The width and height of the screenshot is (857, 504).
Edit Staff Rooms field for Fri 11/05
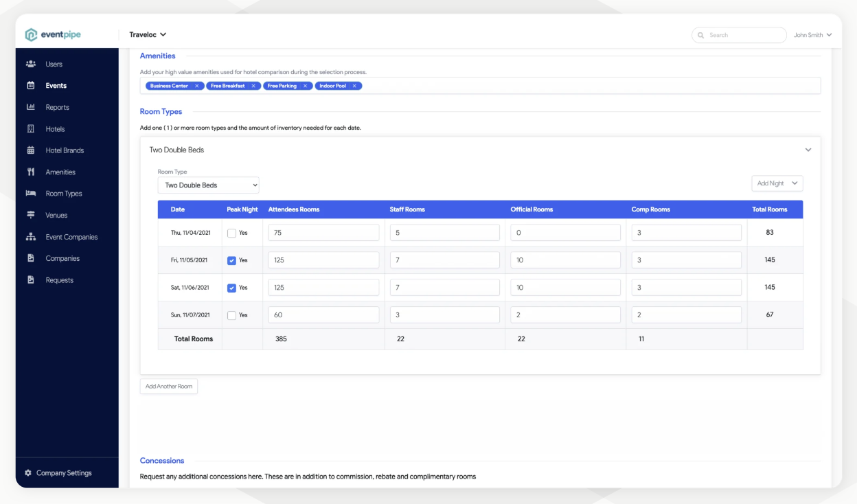[x=445, y=260]
